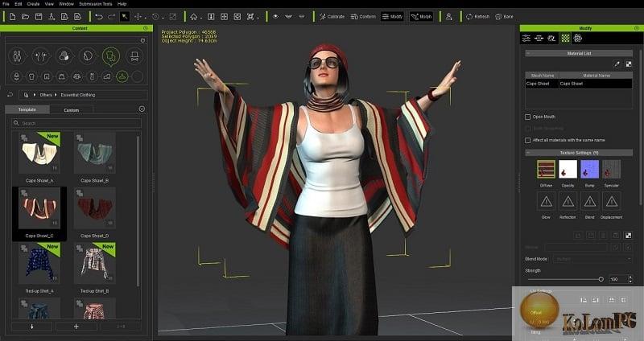Click the Save Project icon

pyautogui.click(x=39, y=17)
